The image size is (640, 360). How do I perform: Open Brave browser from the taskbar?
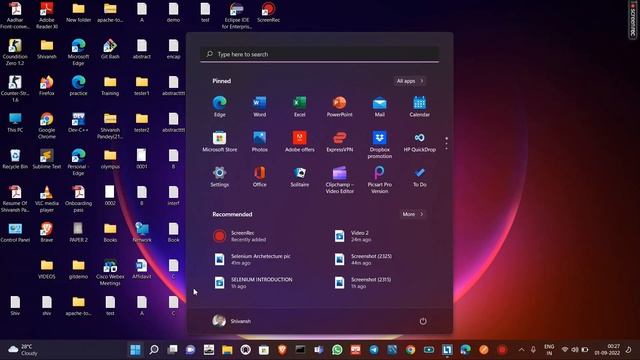coord(282,349)
